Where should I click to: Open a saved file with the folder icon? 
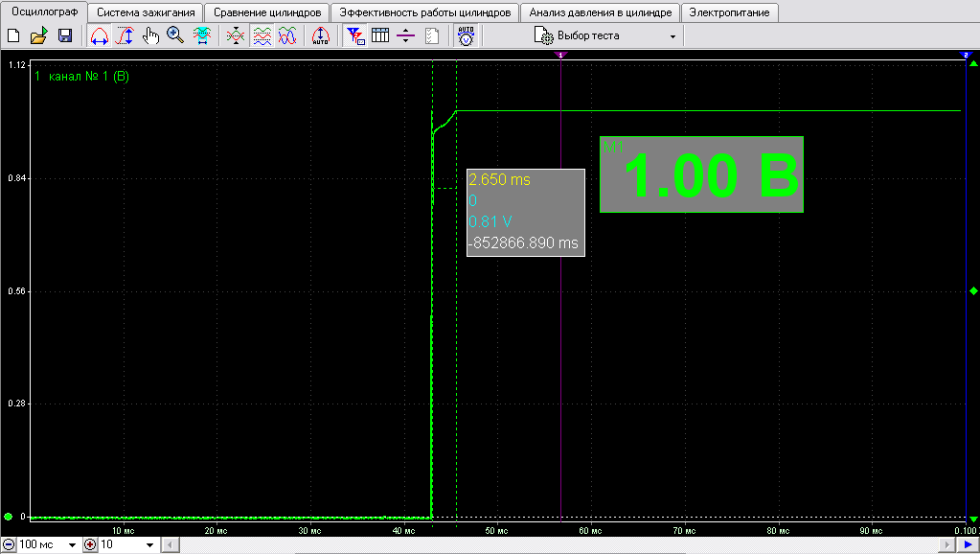(38, 35)
